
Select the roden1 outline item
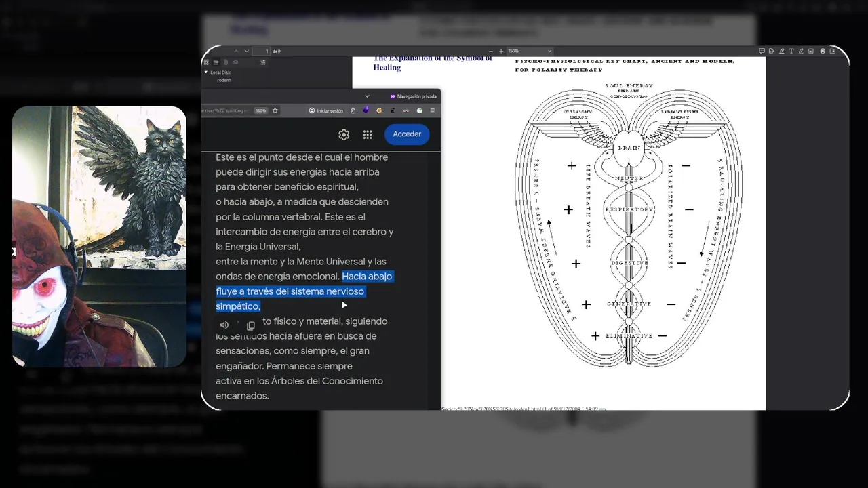point(224,80)
